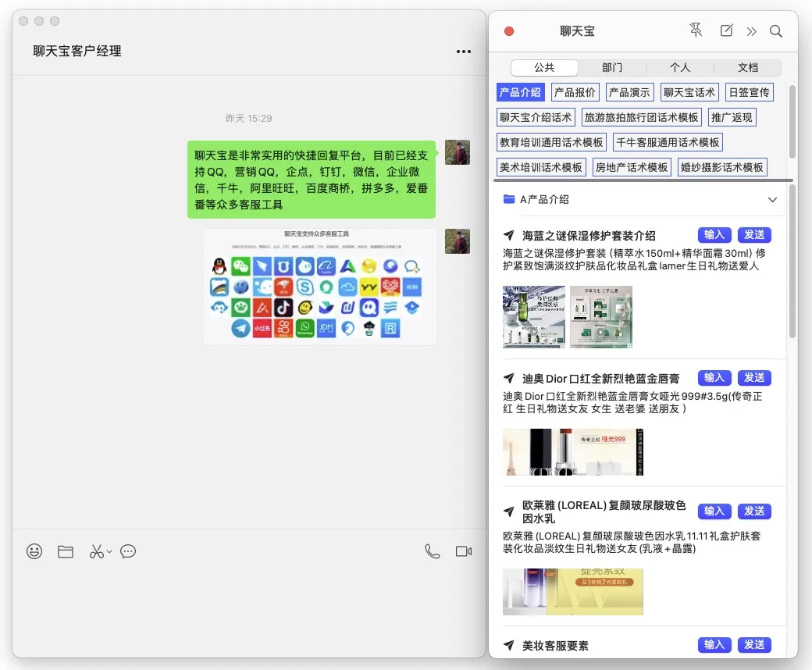Click the emoji smiley icon in chat toolbar

click(34, 551)
